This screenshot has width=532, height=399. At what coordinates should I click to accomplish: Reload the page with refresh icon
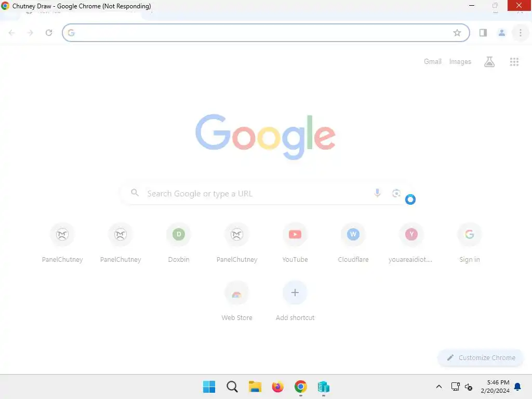pyautogui.click(x=49, y=33)
